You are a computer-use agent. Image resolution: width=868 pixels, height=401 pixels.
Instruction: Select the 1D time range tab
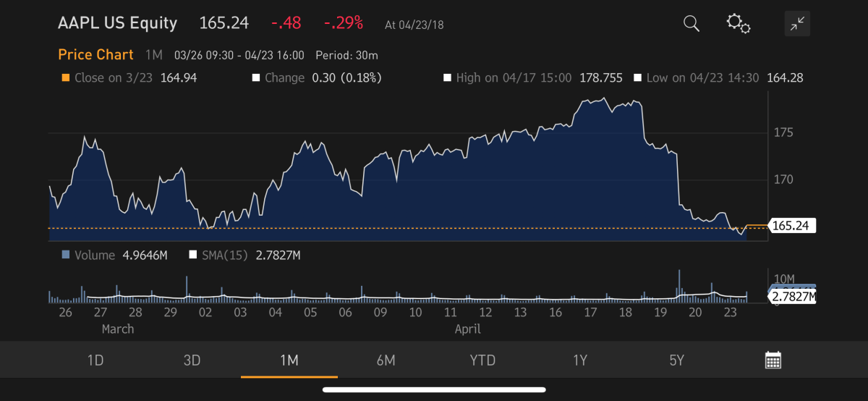(95, 360)
